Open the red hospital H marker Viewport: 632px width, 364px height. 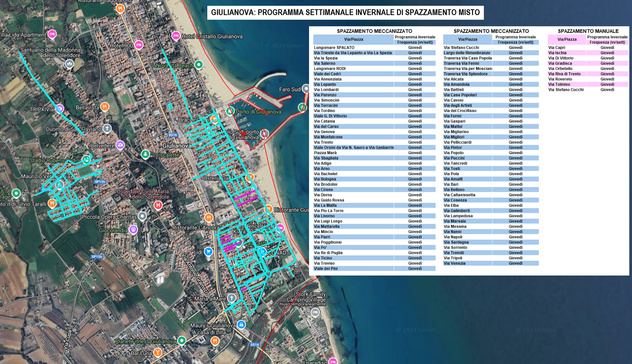pos(158,205)
